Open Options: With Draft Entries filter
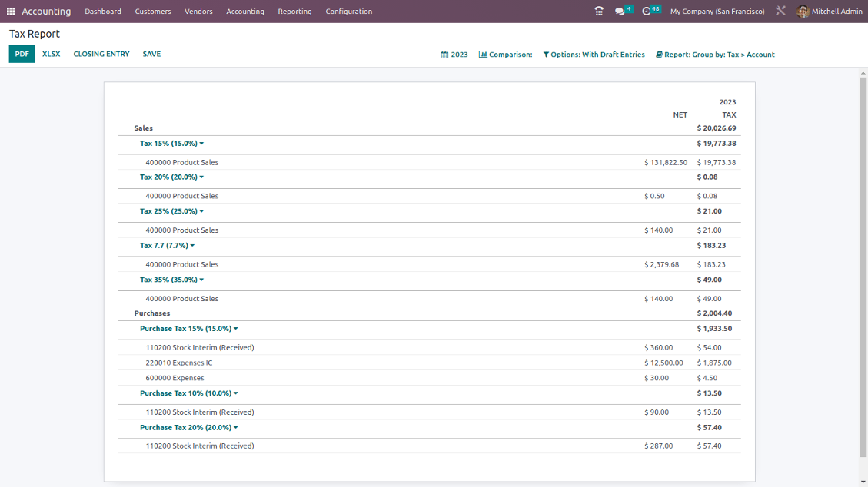 (594, 55)
